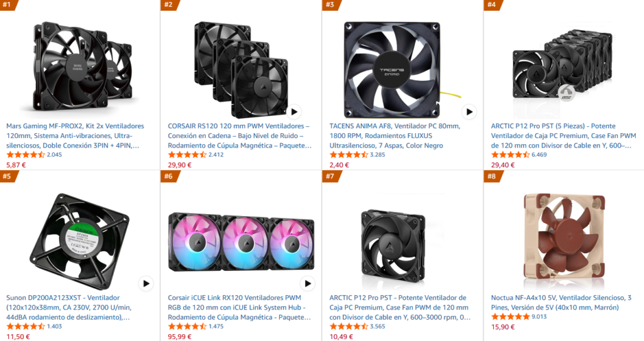This screenshot has height=341, width=644.
Task: Play video for Corsair iCUE Link RX120
Action: click(x=308, y=283)
